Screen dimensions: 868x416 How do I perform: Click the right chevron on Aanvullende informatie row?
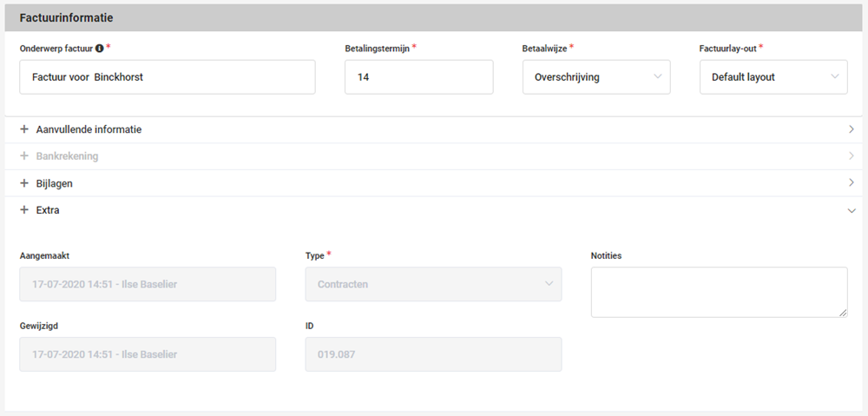(x=852, y=129)
